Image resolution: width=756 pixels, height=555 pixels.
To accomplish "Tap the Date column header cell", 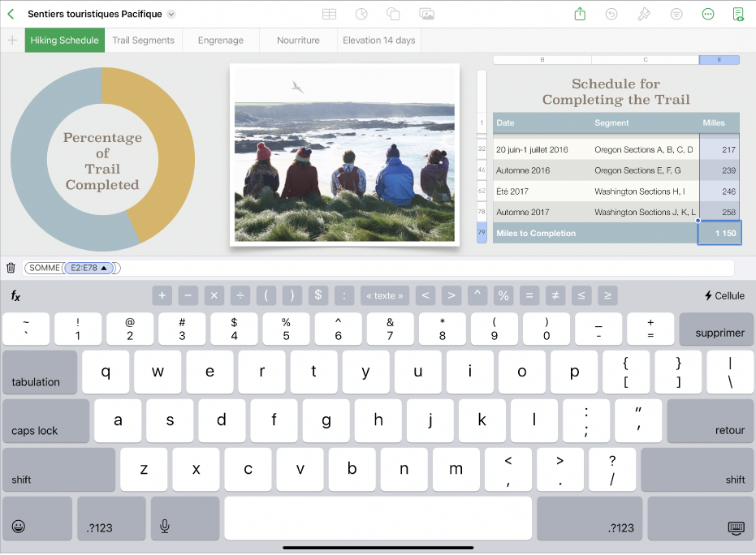I will (x=542, y=123).
